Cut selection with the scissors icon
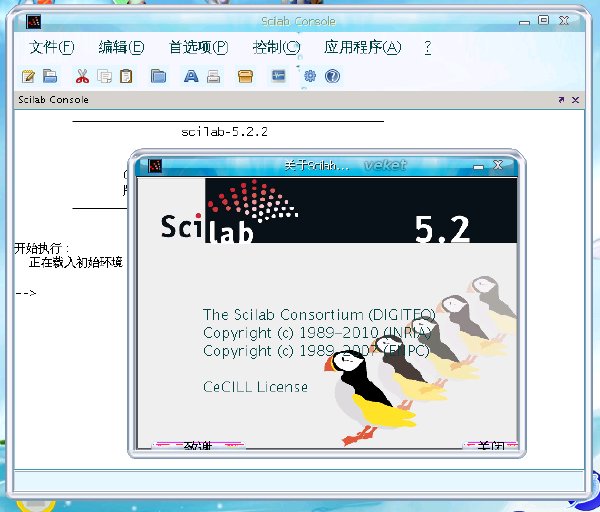 click(x=82, y=76)
